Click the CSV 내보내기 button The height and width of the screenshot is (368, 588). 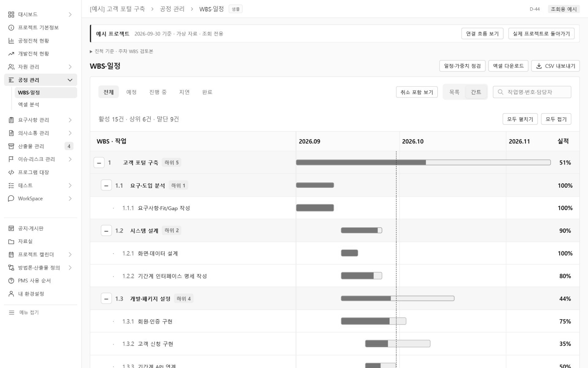[x=555, y=66]
